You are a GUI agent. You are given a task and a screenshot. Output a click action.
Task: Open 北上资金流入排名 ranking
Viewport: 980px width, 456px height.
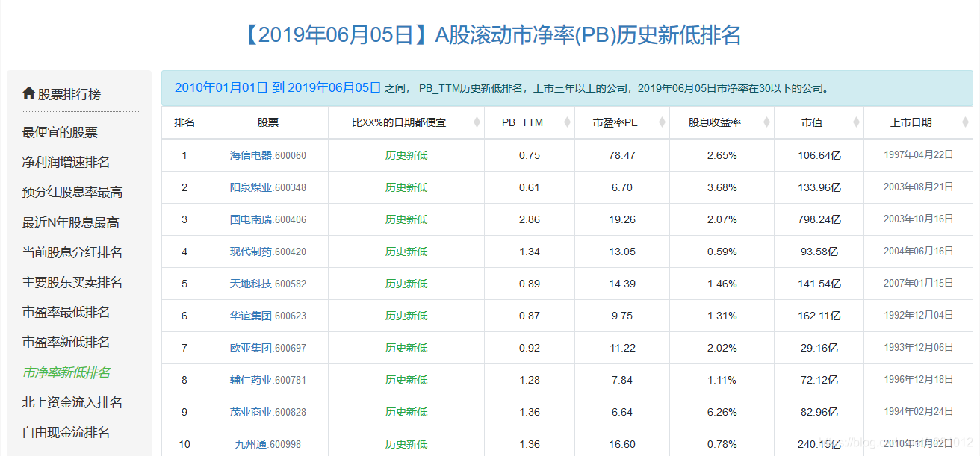(x=72, y=402)
